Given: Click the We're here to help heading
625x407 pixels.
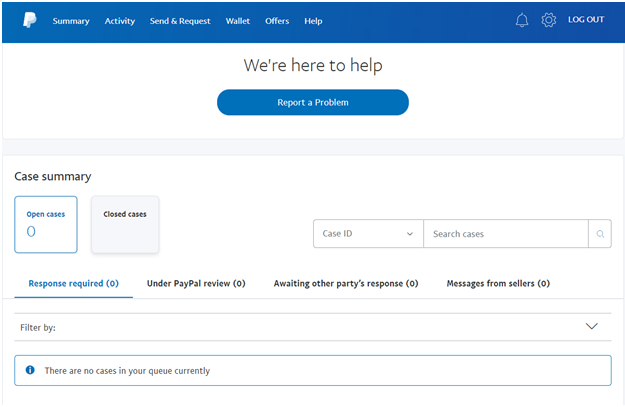Looking at the screenshot, I should (x=313, y=65).
